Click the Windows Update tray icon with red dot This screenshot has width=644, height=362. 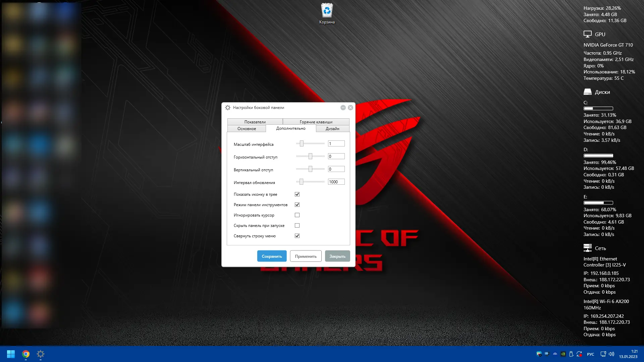coord(579,354)
